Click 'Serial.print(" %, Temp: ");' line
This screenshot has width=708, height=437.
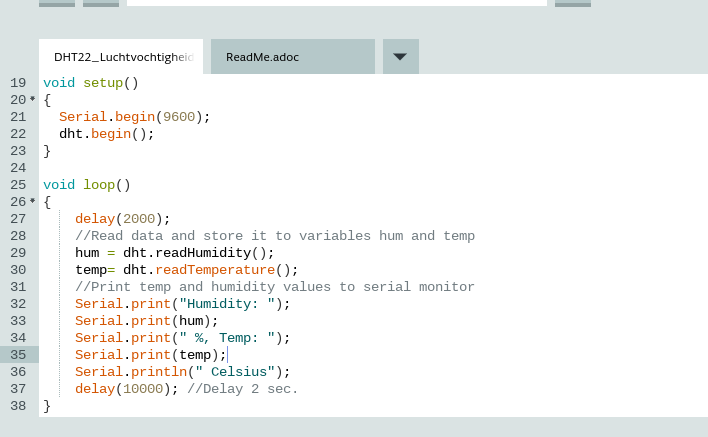(182, 338)
